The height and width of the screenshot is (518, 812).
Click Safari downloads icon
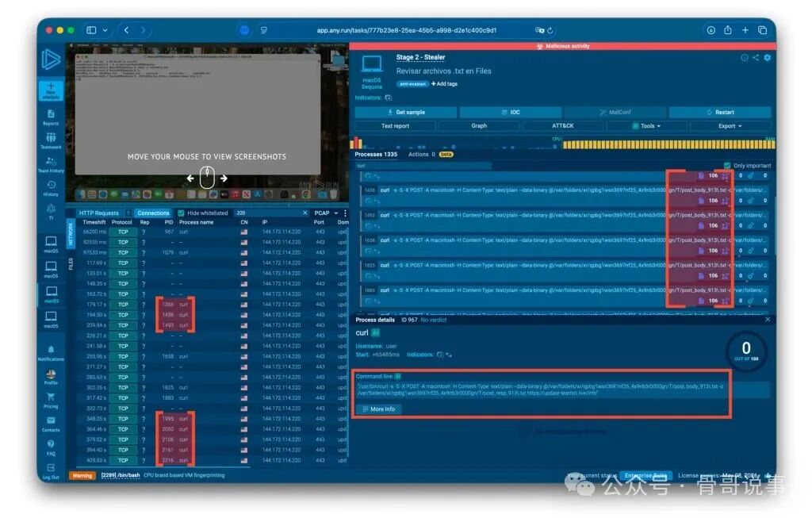pos(711,30)
